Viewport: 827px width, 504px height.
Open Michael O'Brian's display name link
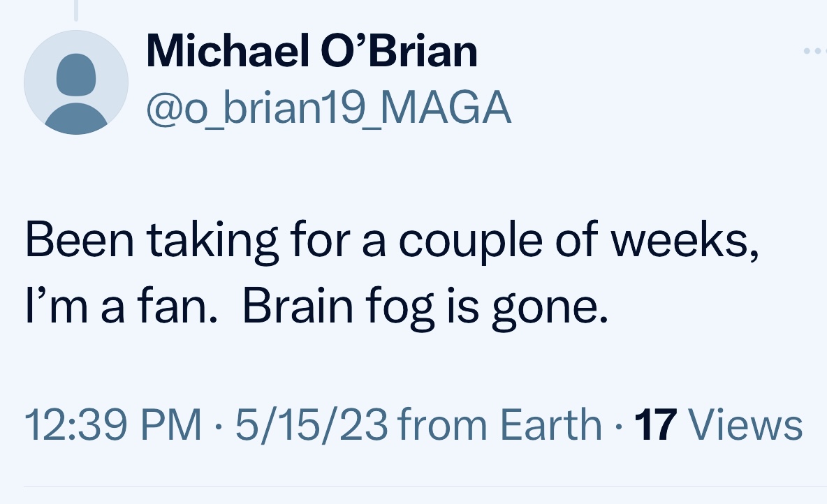click(312, 51)
